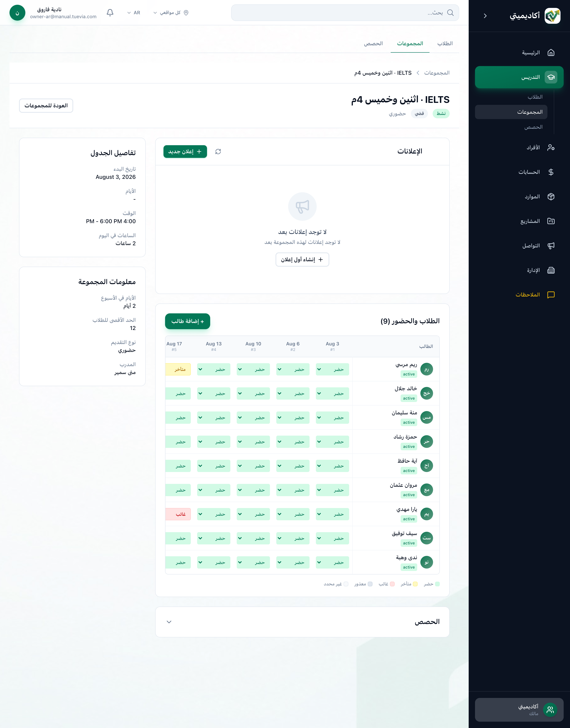Open the AR language dropdown
The height and width of the screenshot is (728, 570).
coord(134,13)
